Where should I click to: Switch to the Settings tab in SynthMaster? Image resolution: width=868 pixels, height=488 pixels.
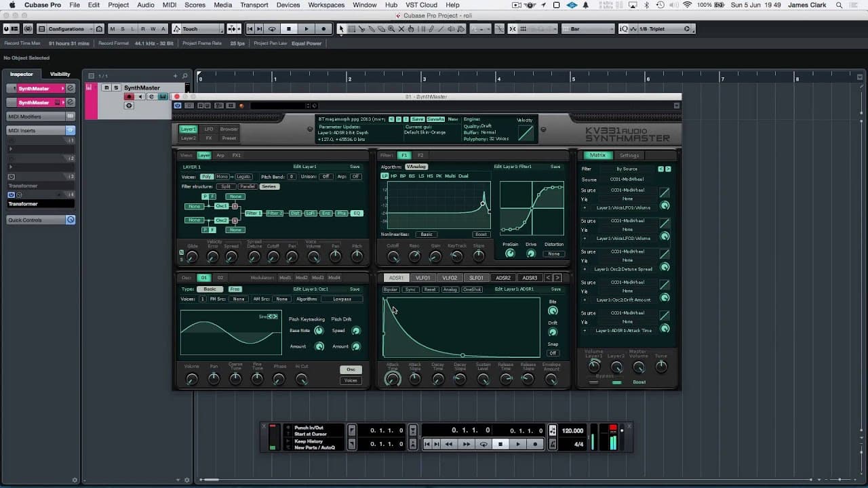pos(629,155)
